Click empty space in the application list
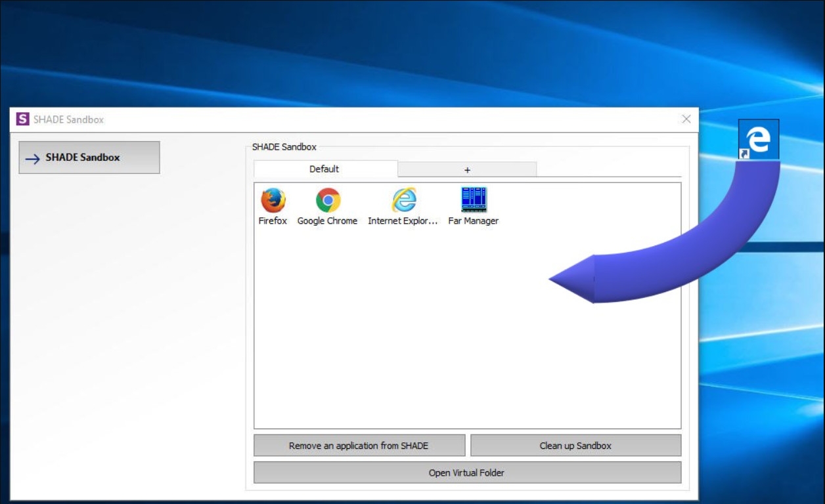This screenshot has width=825, height=504. point(407,341)
